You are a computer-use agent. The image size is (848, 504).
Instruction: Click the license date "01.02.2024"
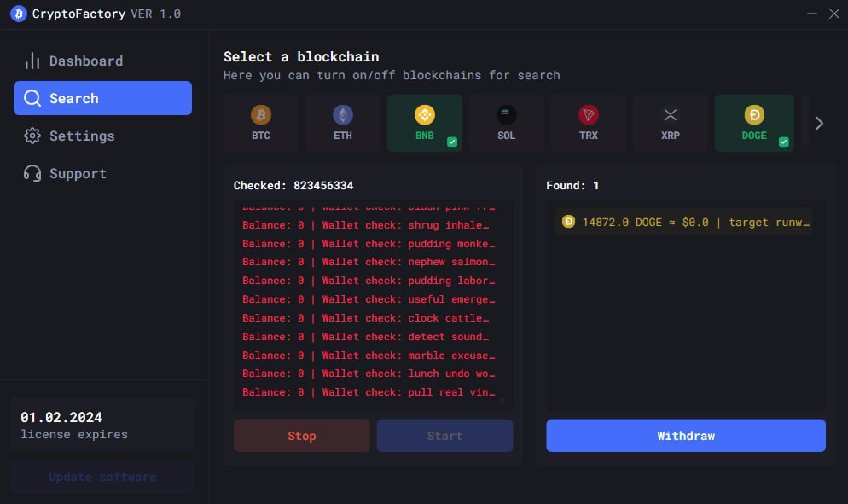[x=61, y=418]
